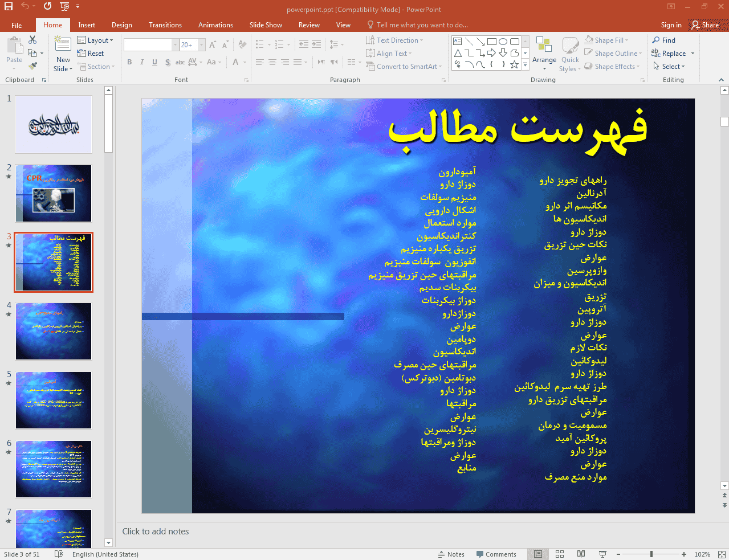Viewport: 729px width, 560px height.
Task: Switch to Slide Sorter view
Action: click(x=560, y=554)
